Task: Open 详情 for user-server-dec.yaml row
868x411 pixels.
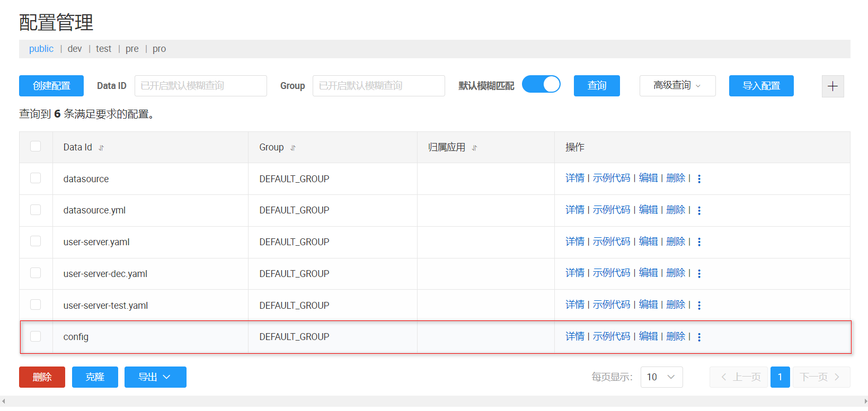Action: [575, 273]
